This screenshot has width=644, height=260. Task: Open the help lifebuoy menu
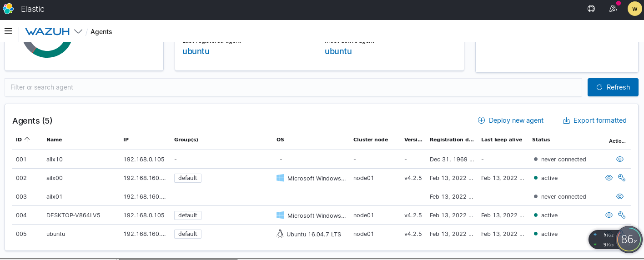591,9
